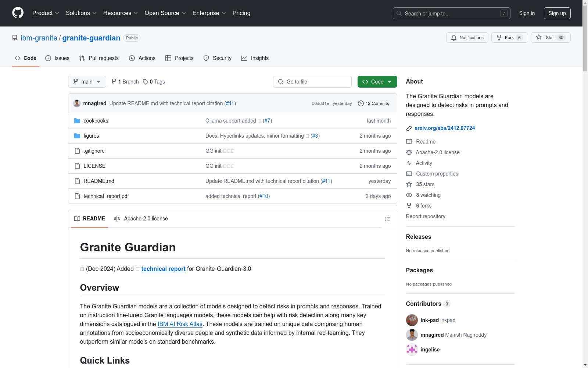Click the commit history clock icon
This screenshot has height=368, width=588.
click(x=361, y=103)
